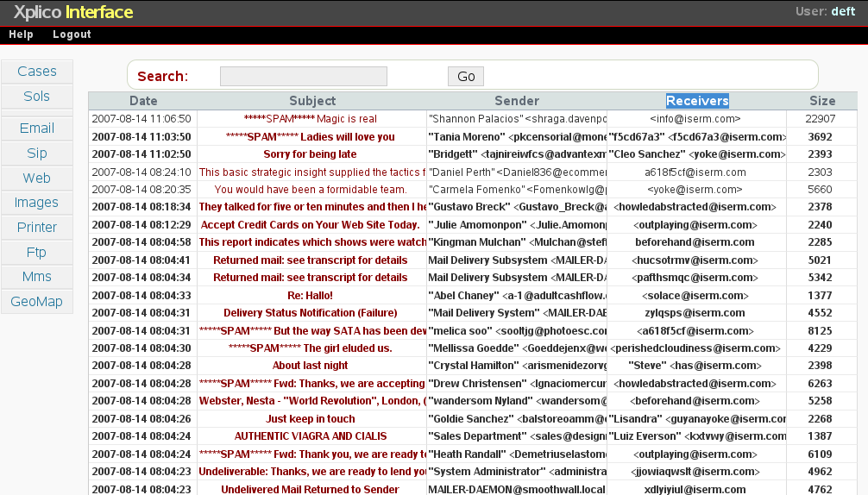The width and height of the screenshot is (868, 495).
Task: Open the Ftp sidebar section
Action: 37,253
